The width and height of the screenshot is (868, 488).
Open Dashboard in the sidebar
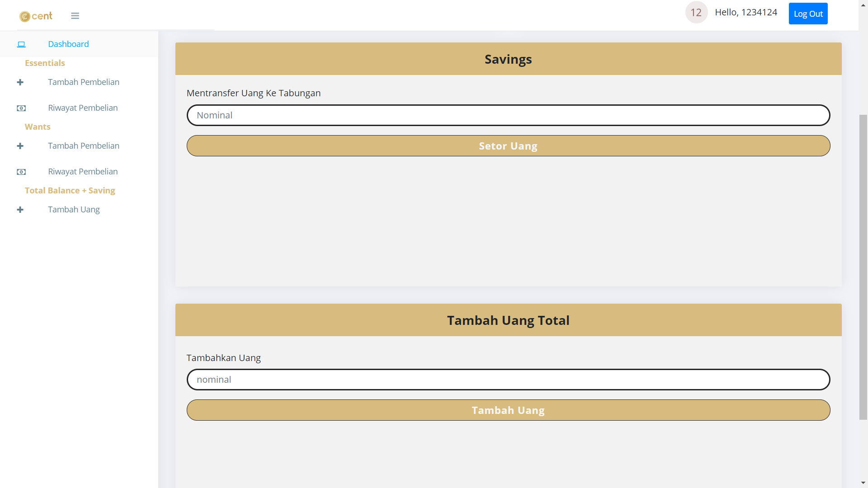click(x=68, y=44)
